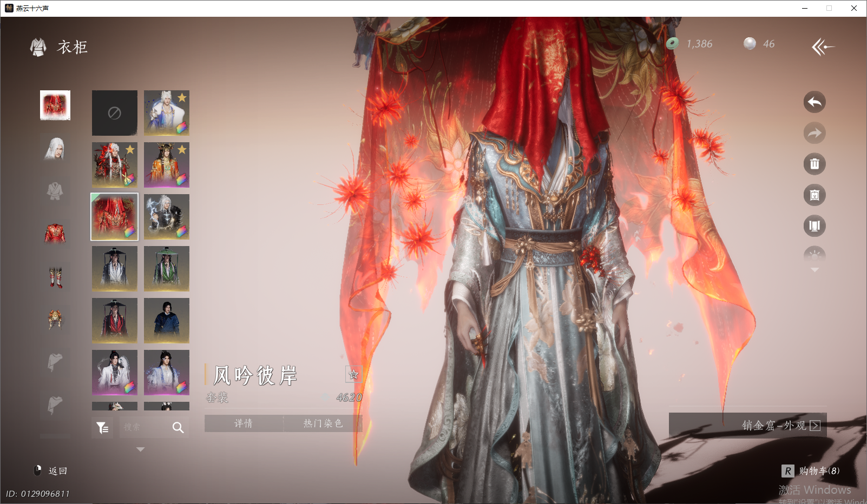Click the magnifying glass search icon
The width and height of the screenshot is (867, 504).
178,428
